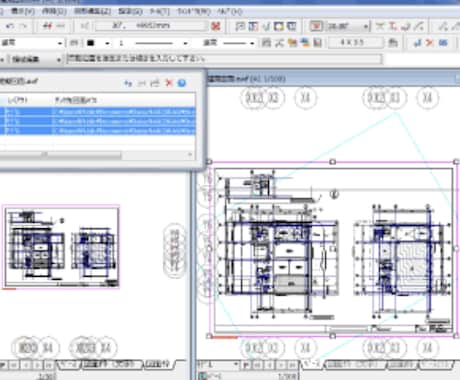Select the second sheet tab under the right window
This screenshot has width=460, height=380.
355,364
